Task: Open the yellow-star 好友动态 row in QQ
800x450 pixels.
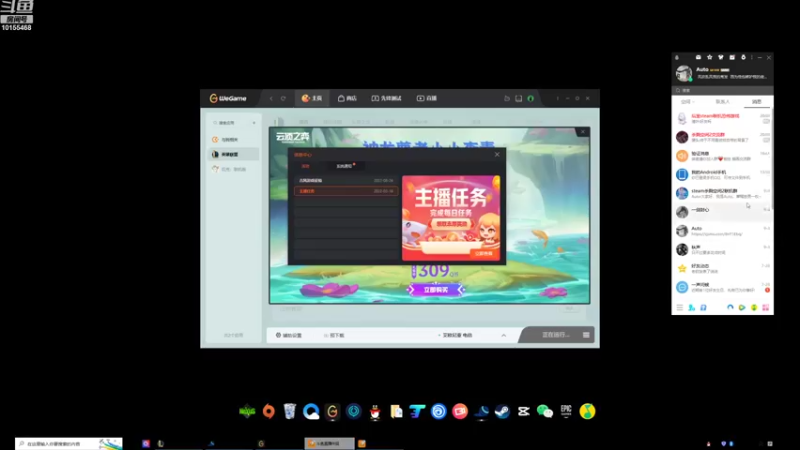Action: click(721, 268)
